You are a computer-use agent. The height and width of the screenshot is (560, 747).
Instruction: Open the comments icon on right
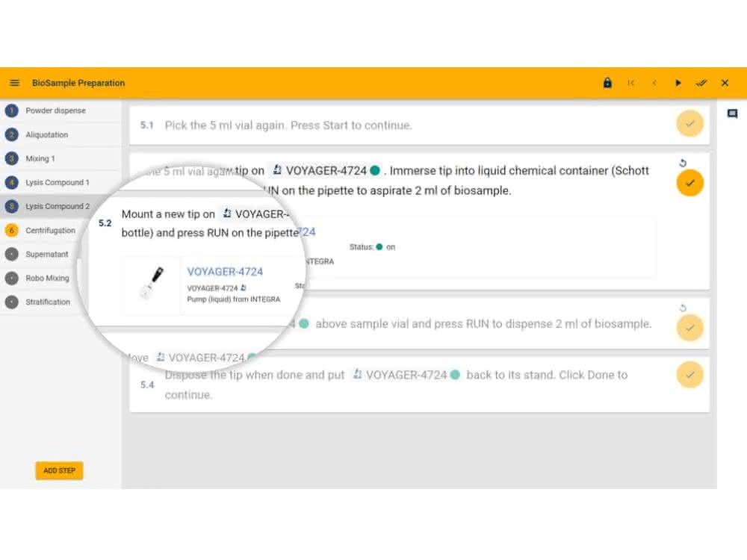pyautogui.click(x=732, y=113)
